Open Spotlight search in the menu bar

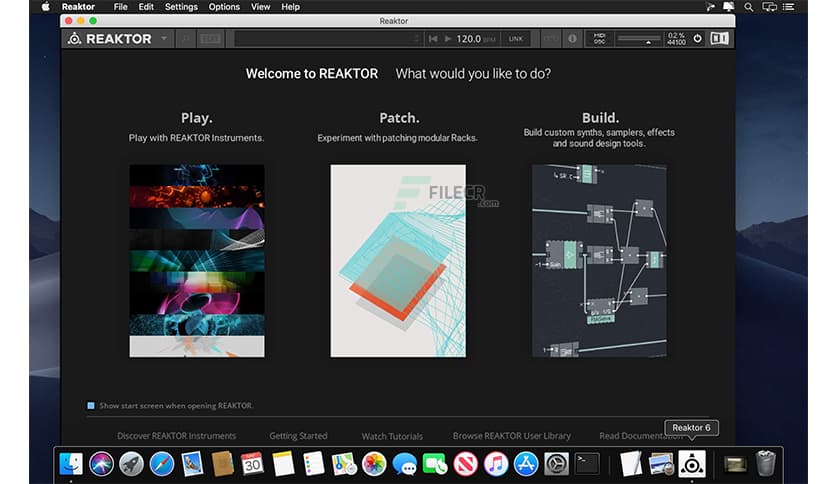pos(749,7)
